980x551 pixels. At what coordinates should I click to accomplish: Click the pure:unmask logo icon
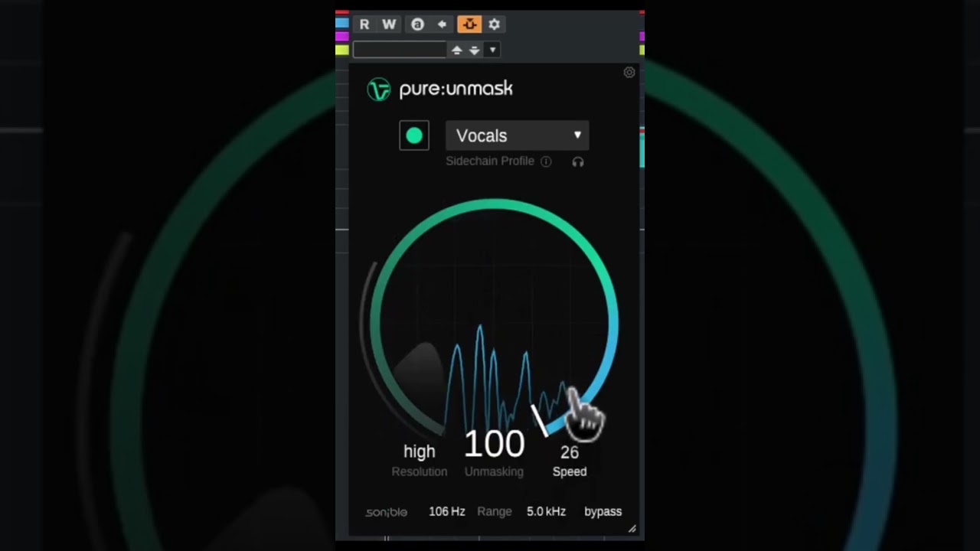coord(379,90)
